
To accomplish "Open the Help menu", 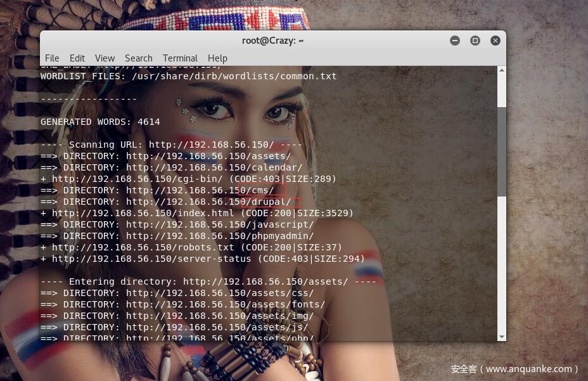I will [217, 58].
